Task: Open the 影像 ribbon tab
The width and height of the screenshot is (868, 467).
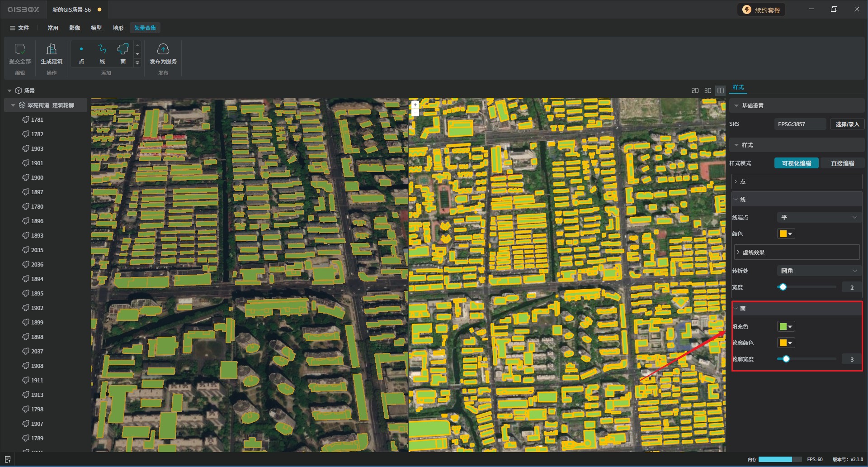Action: point(75,28)
